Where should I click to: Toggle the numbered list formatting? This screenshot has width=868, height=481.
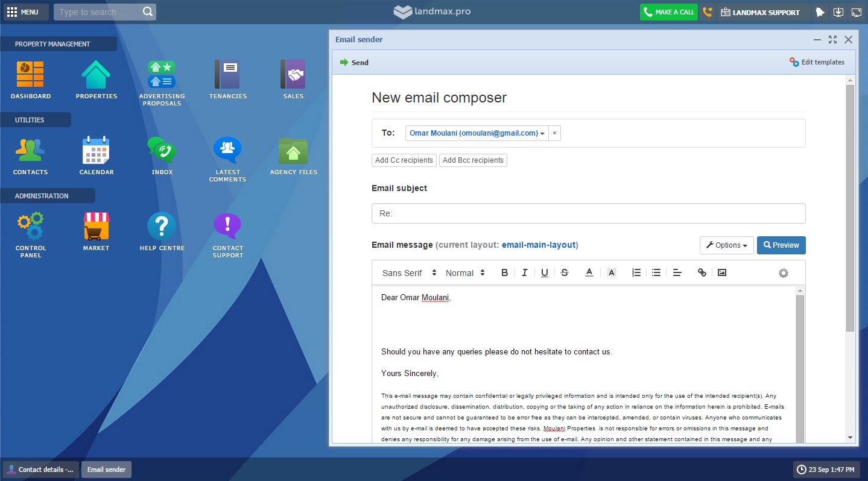[636, 272]
